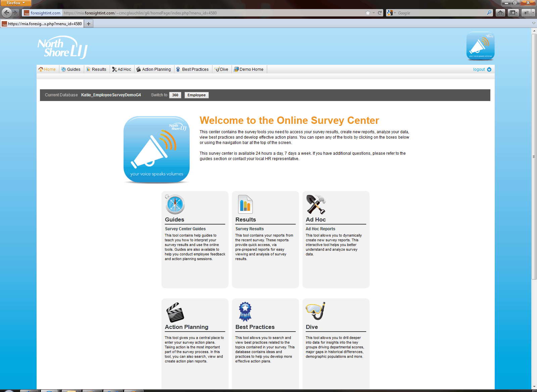Open the search engine chooser dropdown arrow
Image resolution: width=537 pixels, height=392 pixels.
click(x=395, y=13)
